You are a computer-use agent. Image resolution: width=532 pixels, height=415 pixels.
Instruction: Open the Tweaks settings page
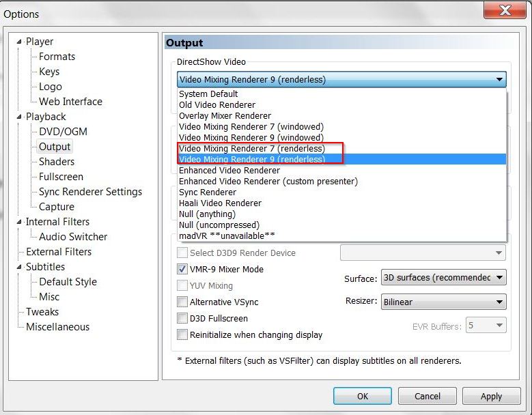(x=42, y=312)
